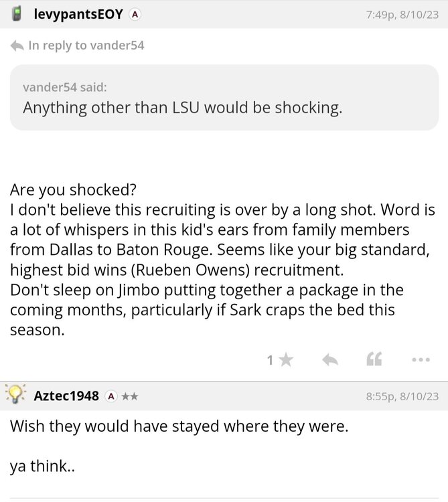Click the quoted 'Anything other than LSU' text
The height and width of the screenshot is (502, 448).
pyautogui.click(x=182, y=107)
